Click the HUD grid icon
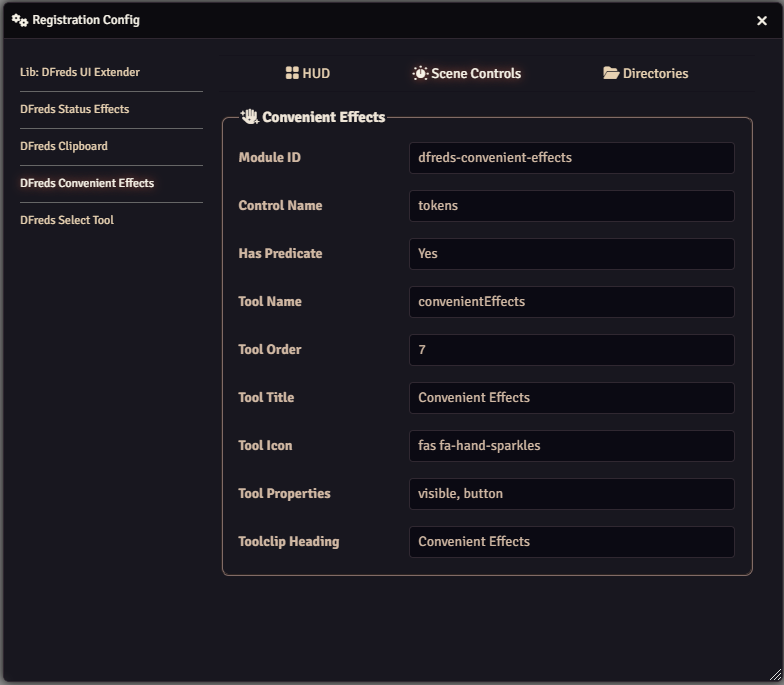 coord(292,73)
